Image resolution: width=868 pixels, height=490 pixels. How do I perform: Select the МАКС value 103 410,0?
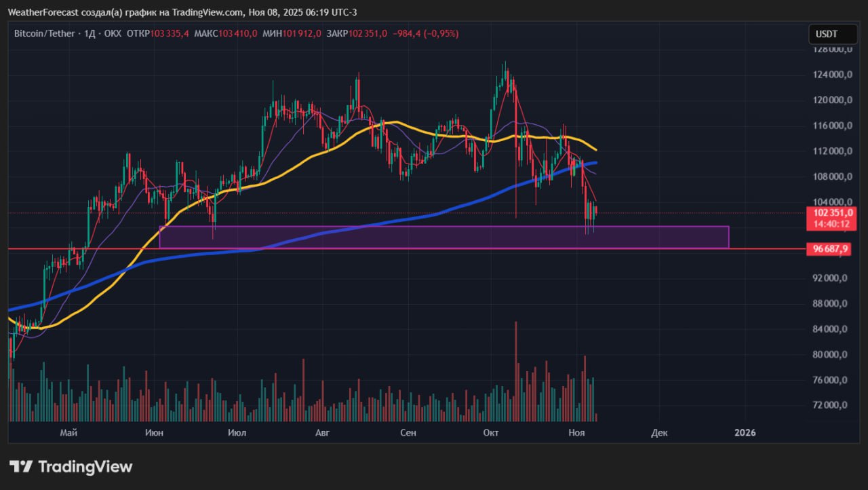[237, 33]
